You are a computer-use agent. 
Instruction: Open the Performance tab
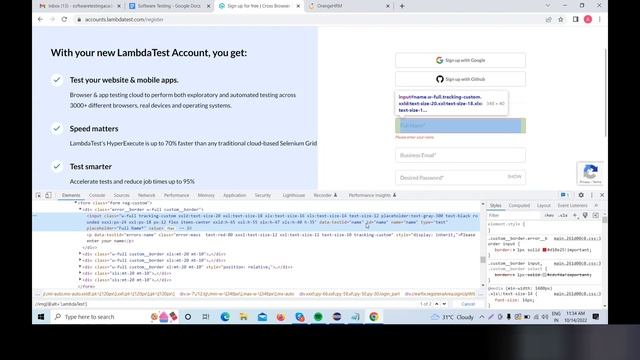pos(176,195)
